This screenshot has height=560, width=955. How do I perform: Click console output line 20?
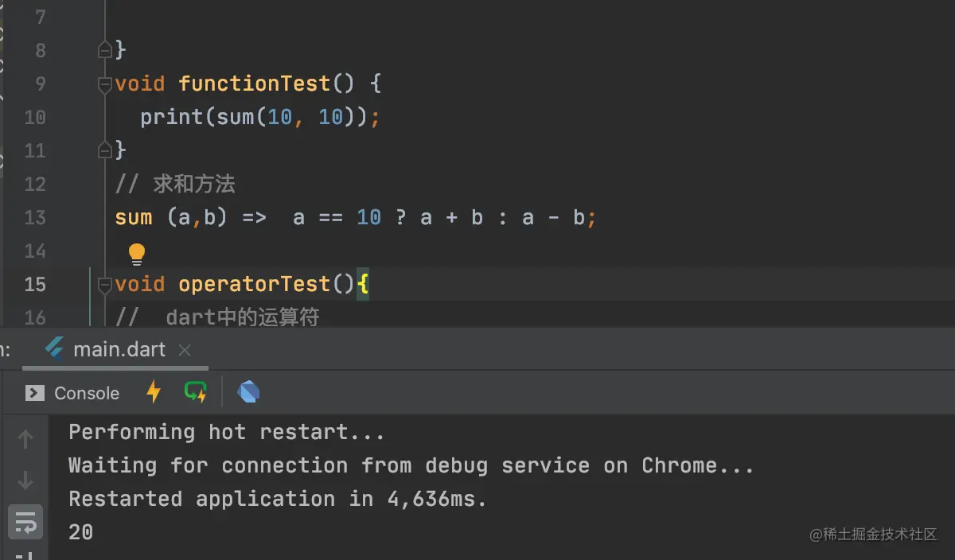[81, 532]
